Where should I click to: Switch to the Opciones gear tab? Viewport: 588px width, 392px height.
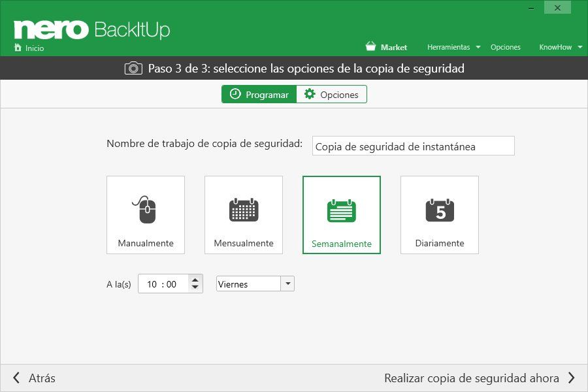(331, 94)
